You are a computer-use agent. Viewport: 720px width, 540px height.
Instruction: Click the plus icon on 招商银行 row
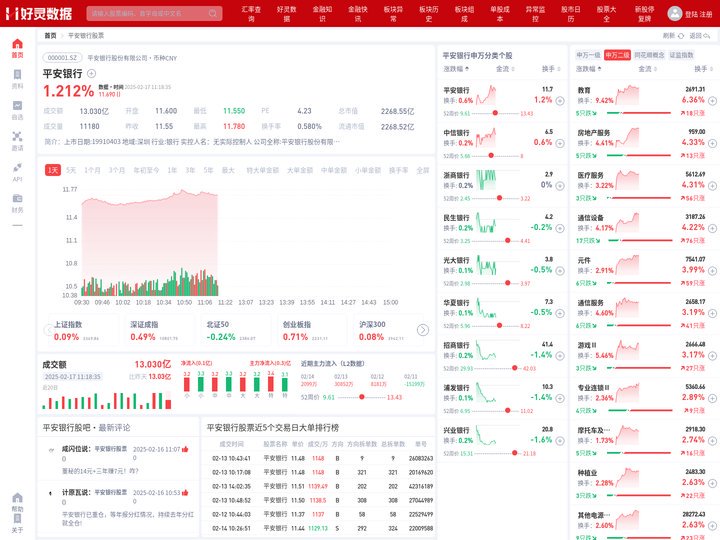click(560, 356)
